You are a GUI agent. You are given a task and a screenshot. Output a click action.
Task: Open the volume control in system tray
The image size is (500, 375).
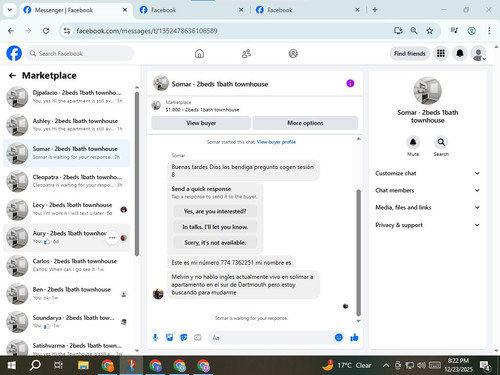click(421, 365)
